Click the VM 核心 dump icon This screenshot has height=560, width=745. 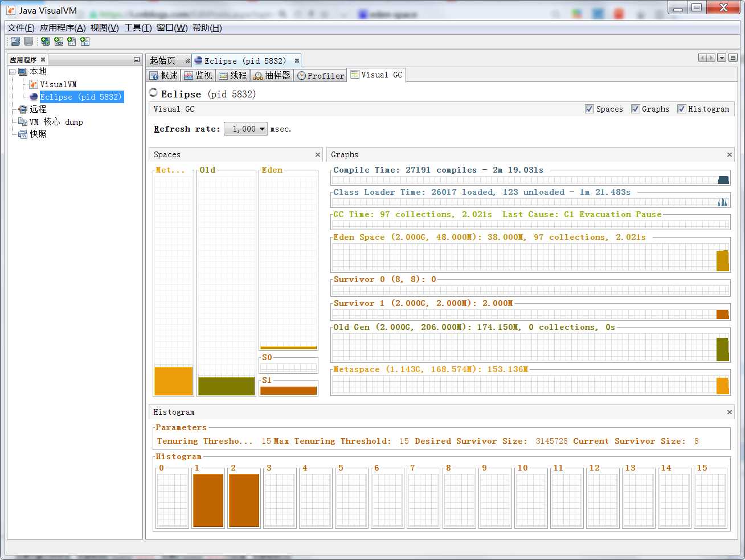click(23, 122)
